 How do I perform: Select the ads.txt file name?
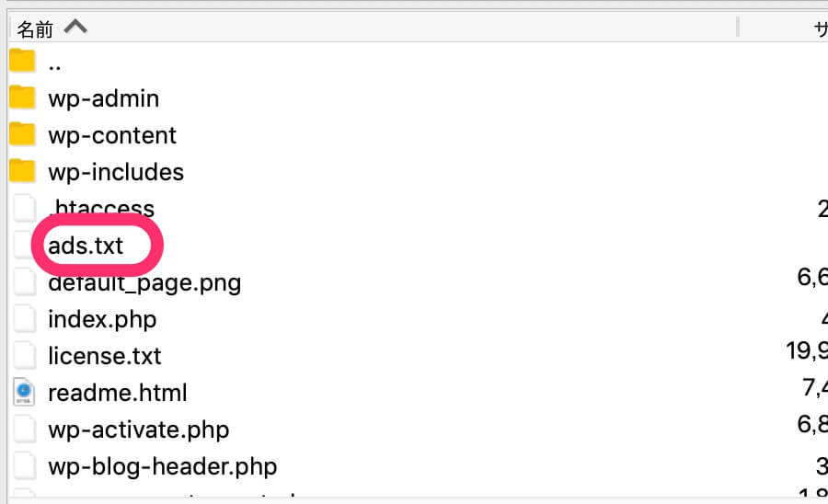[x=86, y=246]
